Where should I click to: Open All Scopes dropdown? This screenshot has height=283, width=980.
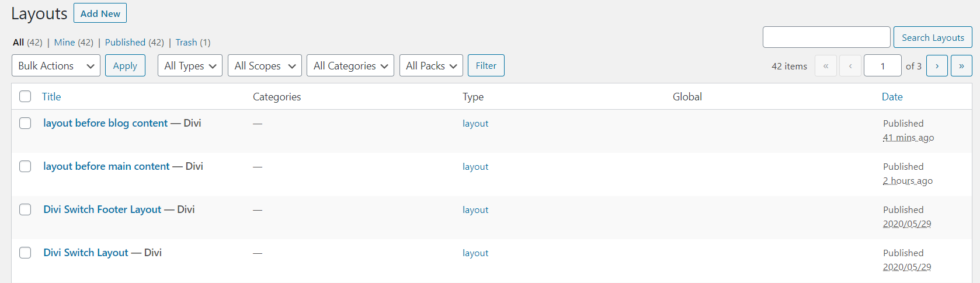[265, 65]
